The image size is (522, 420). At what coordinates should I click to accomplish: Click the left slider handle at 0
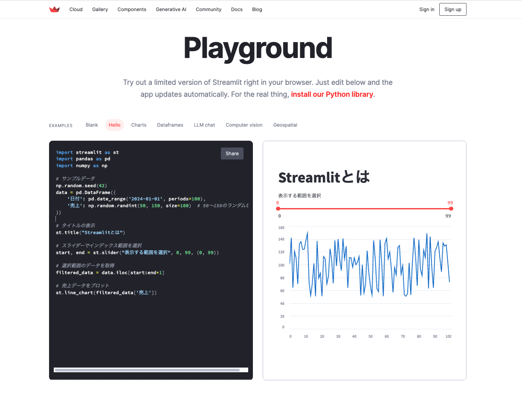(278, 209)
